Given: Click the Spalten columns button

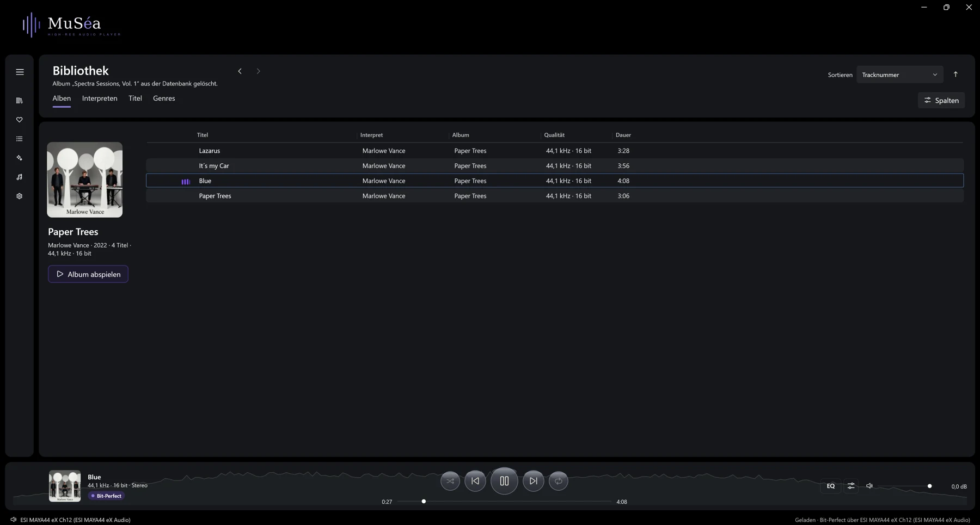Looking at the screenshot, I should pos(941,100).
